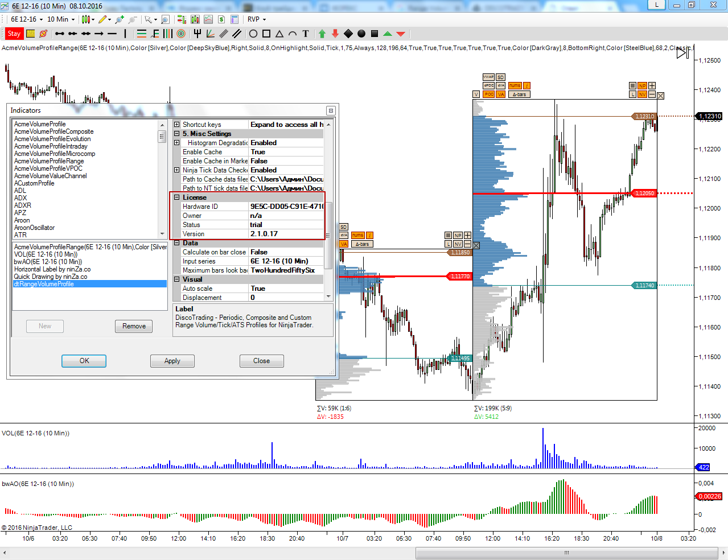Click the horizontal chart scrollbar thumb
The height and width of the screenshot is (560, 728).
coord(566,553)
